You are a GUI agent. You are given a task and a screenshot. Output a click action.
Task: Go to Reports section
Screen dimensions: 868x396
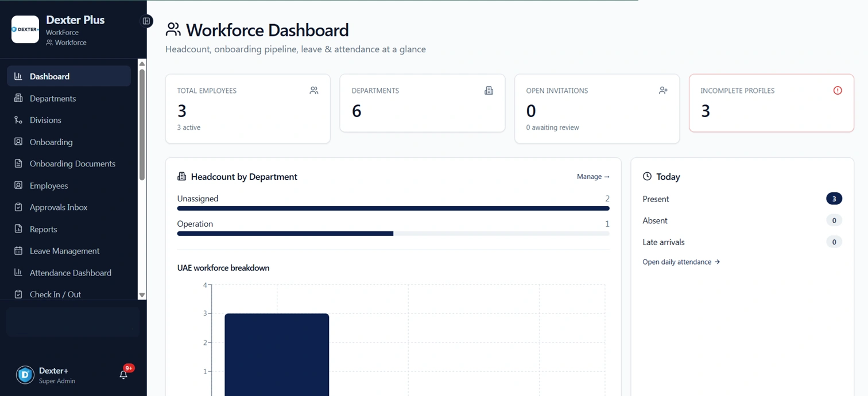coord(69,229)
